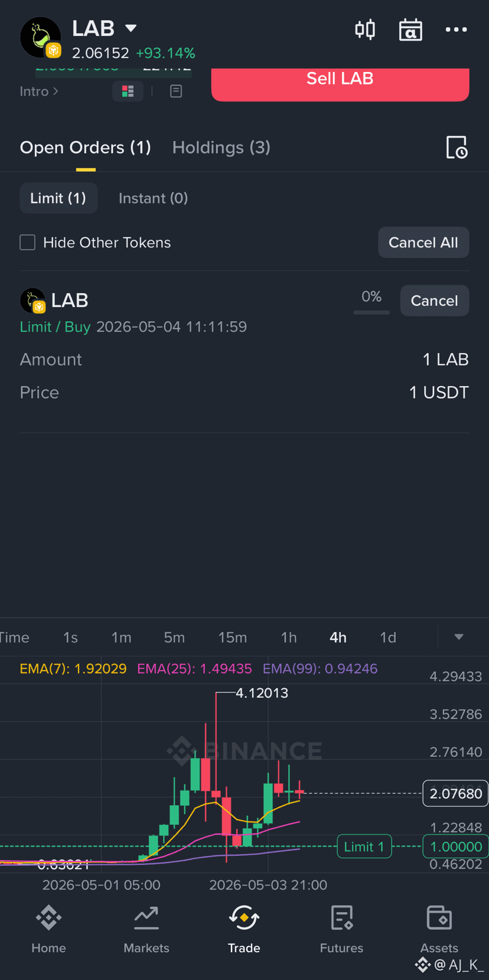Open the three-dot more options menu
Screen dimensions: 489x980
click(456, 30)
